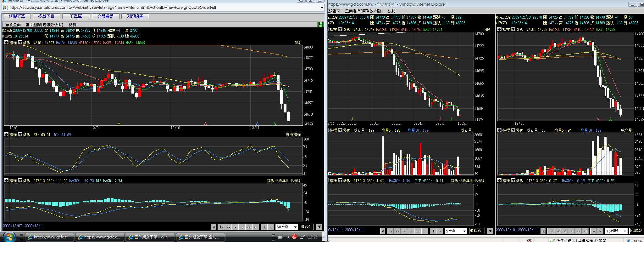Zoom out with - on 5-min chart

440,231
